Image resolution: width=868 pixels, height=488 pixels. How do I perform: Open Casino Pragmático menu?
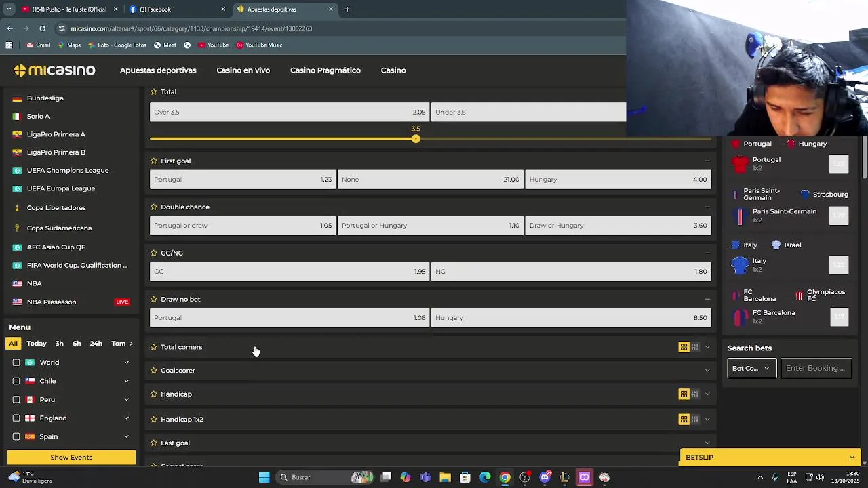(x=325, y=70)
